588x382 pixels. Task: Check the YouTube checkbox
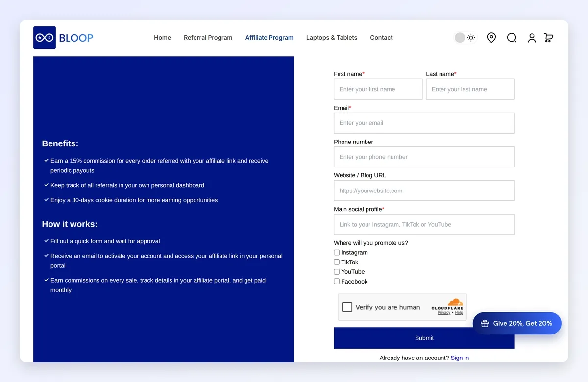coord(337,272)
